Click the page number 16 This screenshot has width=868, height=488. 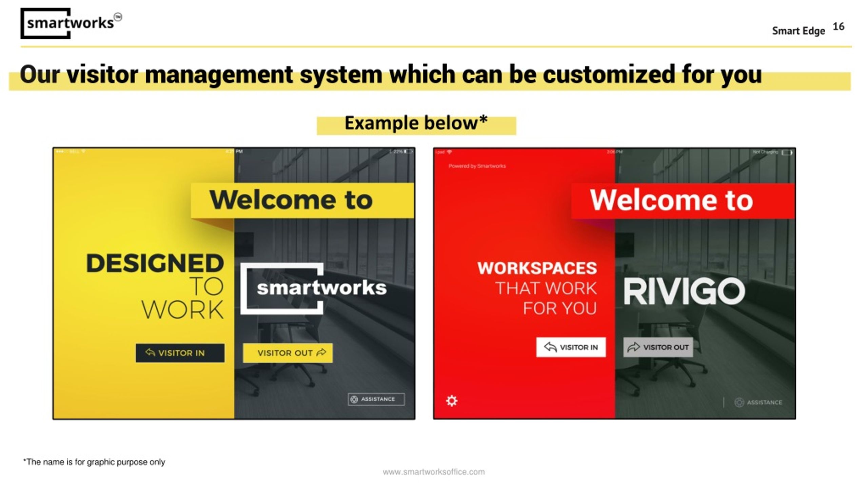coord(839,26)
